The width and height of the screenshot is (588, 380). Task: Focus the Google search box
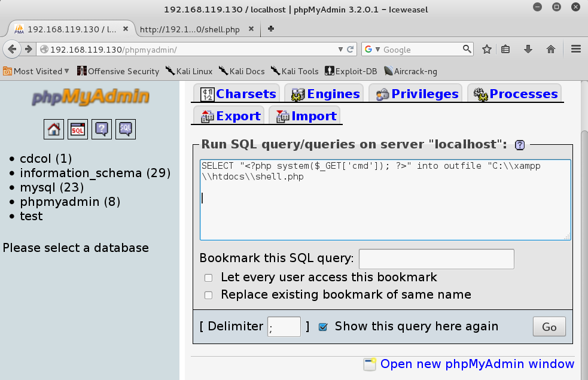[x=422, y=50]
